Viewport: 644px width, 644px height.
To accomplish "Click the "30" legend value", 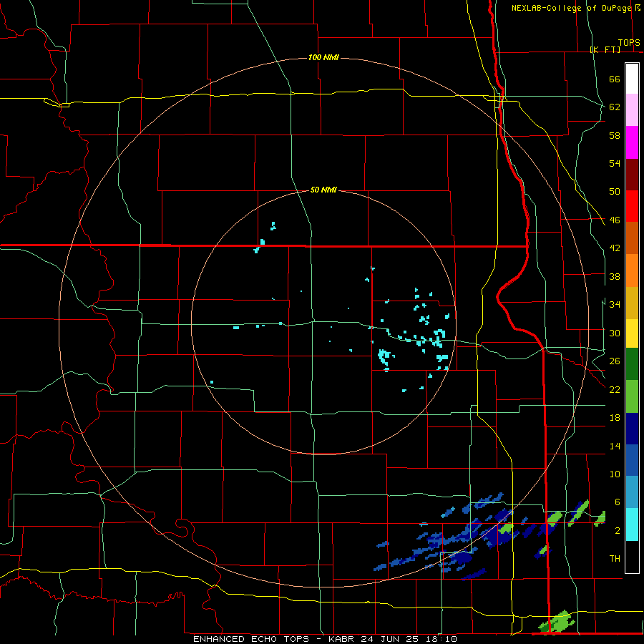I will 615,333.
